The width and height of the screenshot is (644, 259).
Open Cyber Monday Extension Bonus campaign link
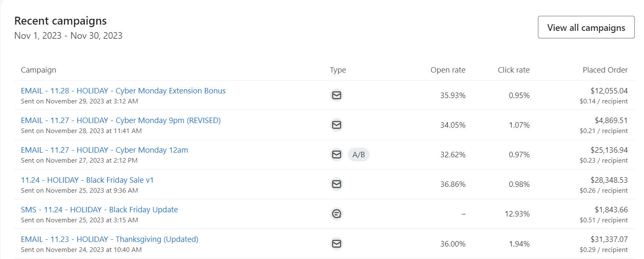[123, 91]
